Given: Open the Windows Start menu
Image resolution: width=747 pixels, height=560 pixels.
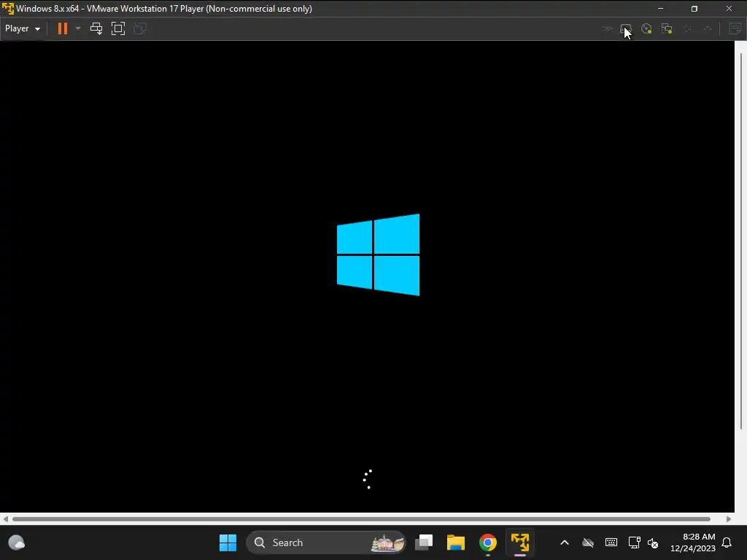Looking at the screenshot, I should (x=228, y=542).
